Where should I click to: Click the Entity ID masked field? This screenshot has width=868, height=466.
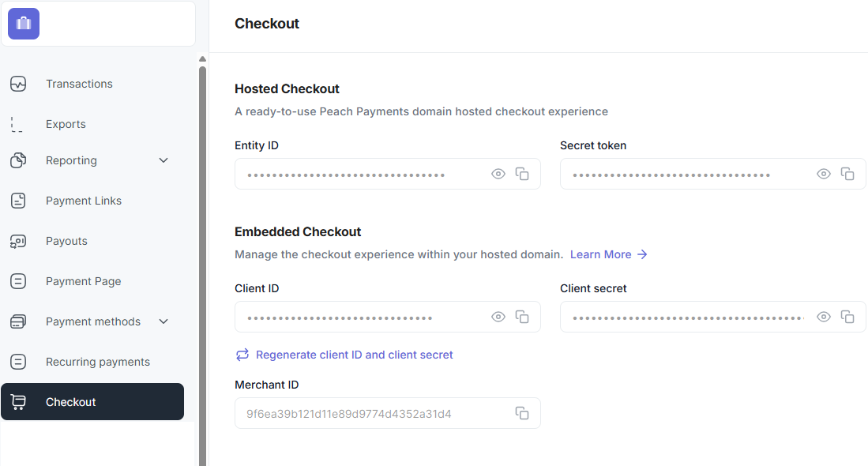(x=388, y=174)
